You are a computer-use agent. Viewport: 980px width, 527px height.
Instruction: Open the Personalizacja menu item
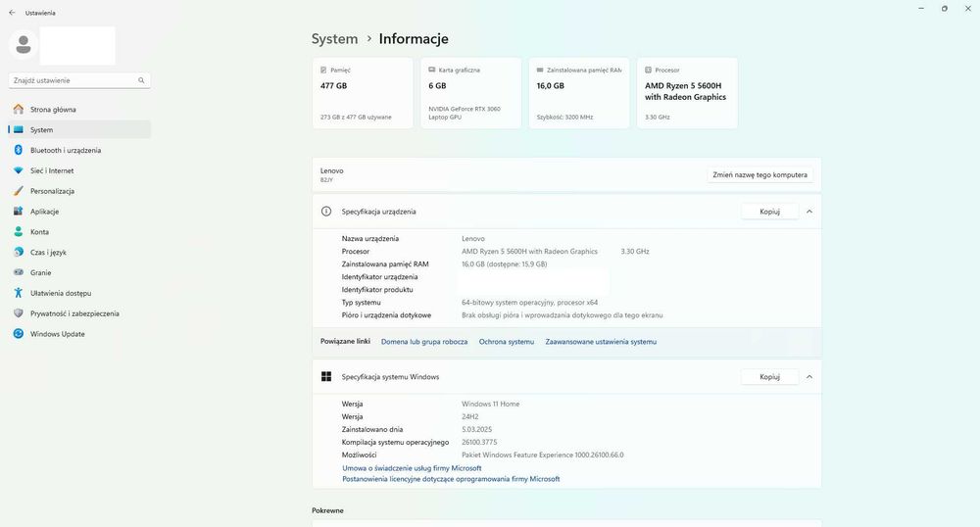[x=79, y=191]
